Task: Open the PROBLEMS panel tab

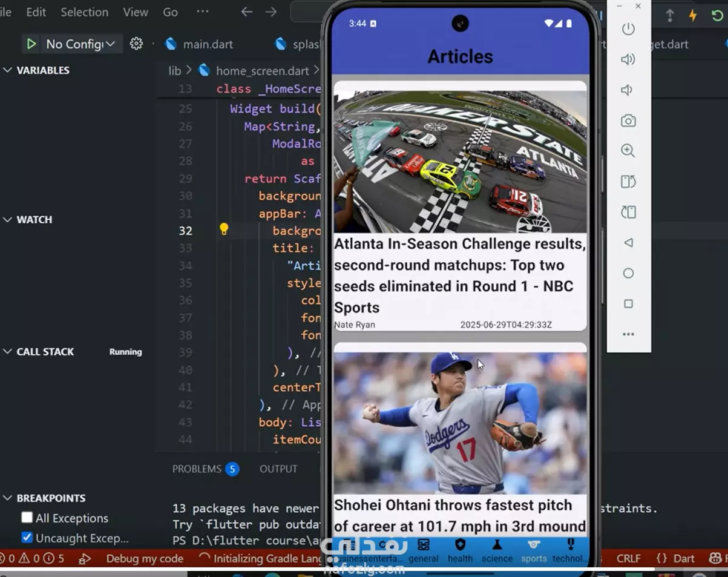Action: pyautogui.click(x=205, y=469)
